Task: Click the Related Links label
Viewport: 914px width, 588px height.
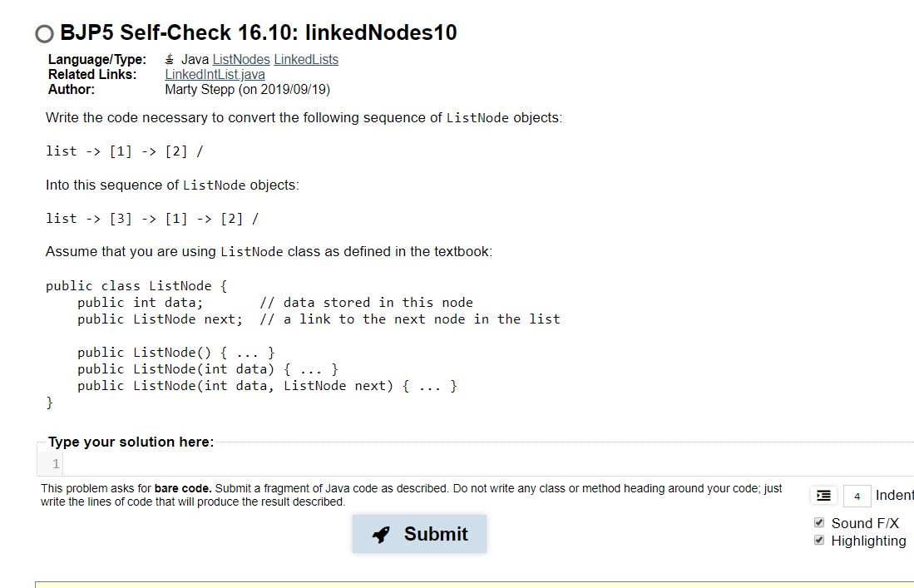Action: [91, 74]
